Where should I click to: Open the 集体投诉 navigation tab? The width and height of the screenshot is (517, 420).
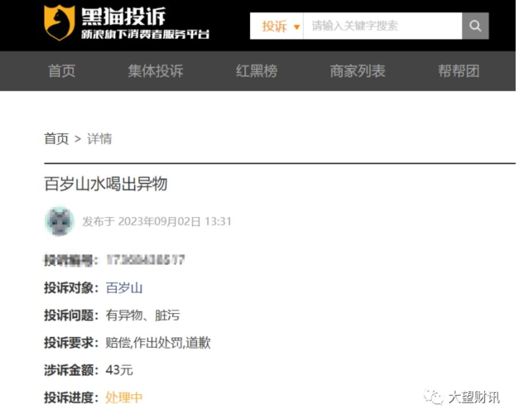pyautogui.click(x=155, y=71)
